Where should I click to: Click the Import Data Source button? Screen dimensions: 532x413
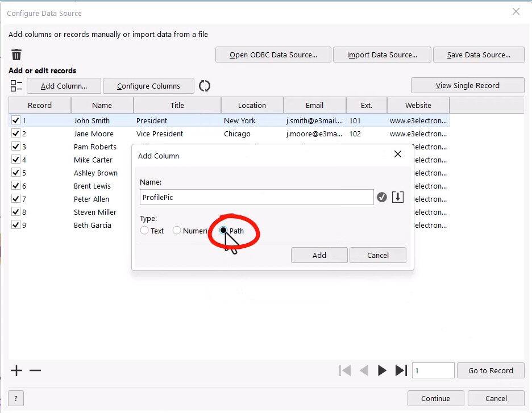[382, 55]
